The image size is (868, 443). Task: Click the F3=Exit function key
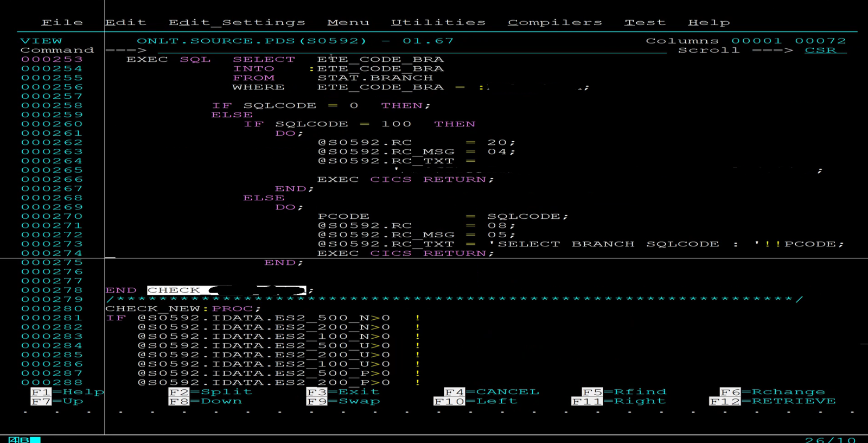343,391
